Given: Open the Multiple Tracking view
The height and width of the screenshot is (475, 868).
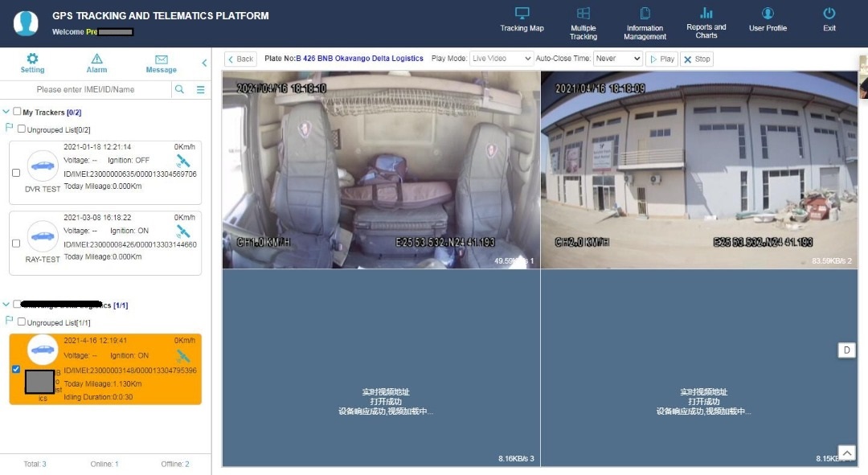Looking at the screenshot, I should click(583, 23).
